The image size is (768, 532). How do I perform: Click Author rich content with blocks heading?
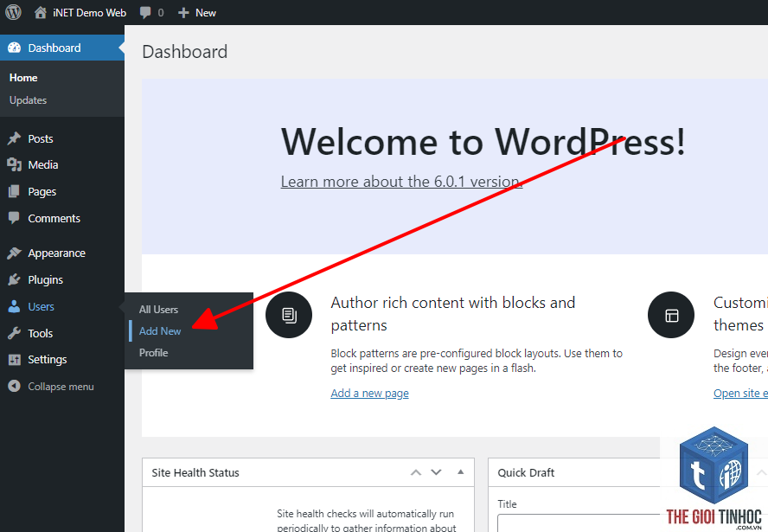point(453,314)
